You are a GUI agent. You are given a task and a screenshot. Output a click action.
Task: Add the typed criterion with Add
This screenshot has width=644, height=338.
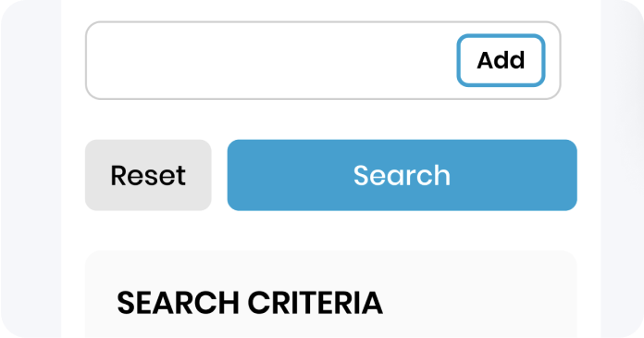501,60
